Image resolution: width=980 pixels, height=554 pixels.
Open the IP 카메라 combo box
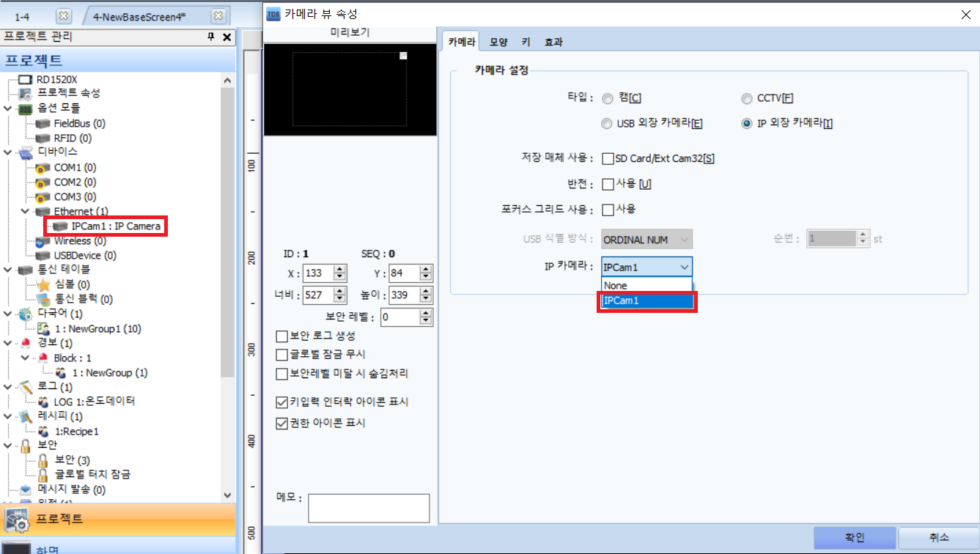(x=646, y=267)
